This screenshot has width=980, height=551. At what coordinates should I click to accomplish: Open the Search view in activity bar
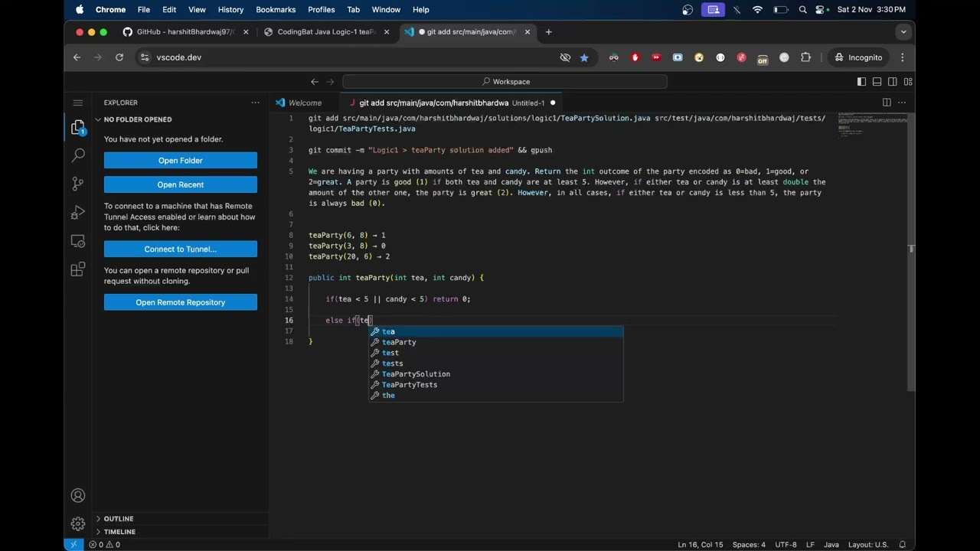[77, 155]
